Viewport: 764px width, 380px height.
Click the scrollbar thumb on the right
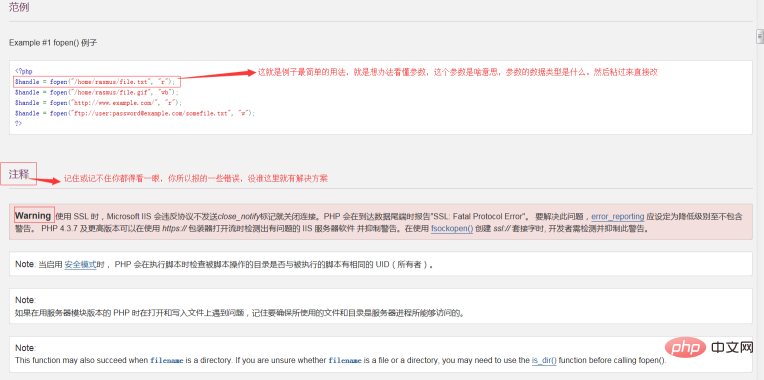pos(759,36)
